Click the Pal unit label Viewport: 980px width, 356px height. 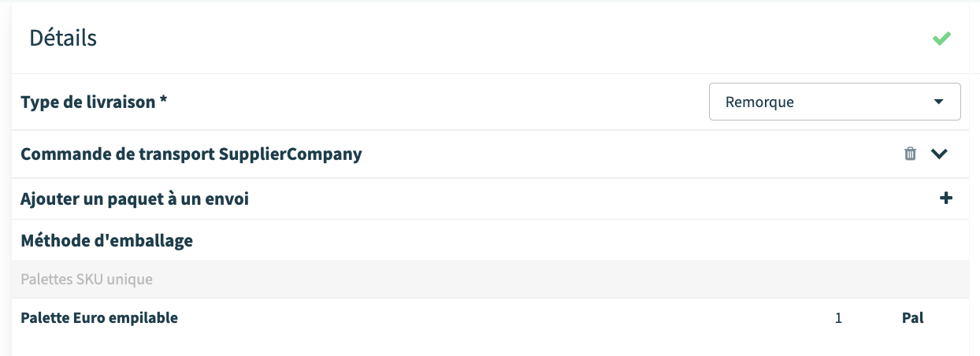coord(912,318)
